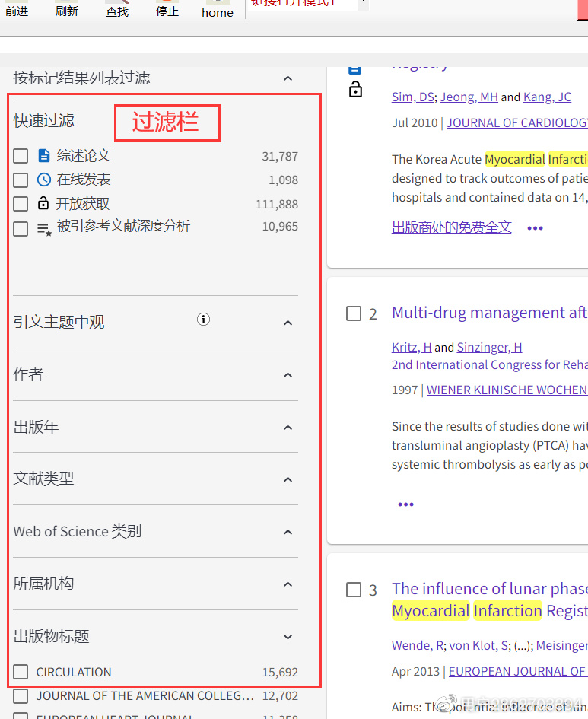Toggle the 出版物标题 section chevron
The width and height of the screenshot is (588, 719).
tap(288, 637)
